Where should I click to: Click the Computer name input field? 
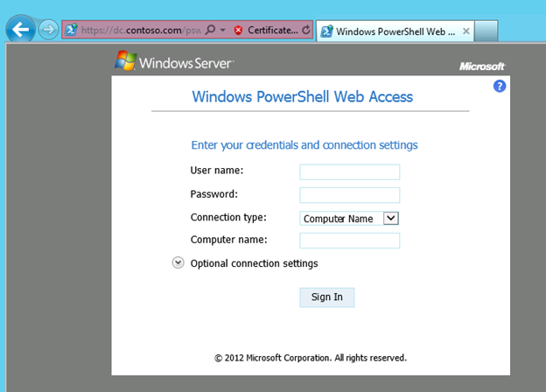point(350,241)
